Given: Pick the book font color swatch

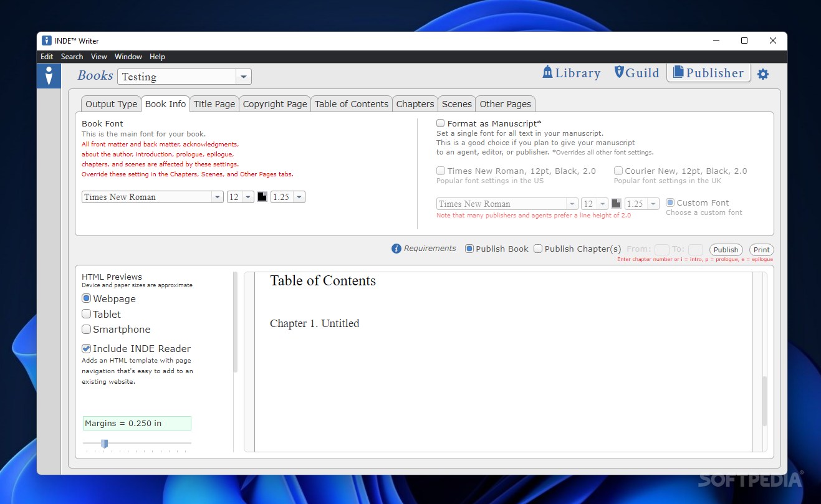Looking at the screenshot, I should tap(262, 197).
